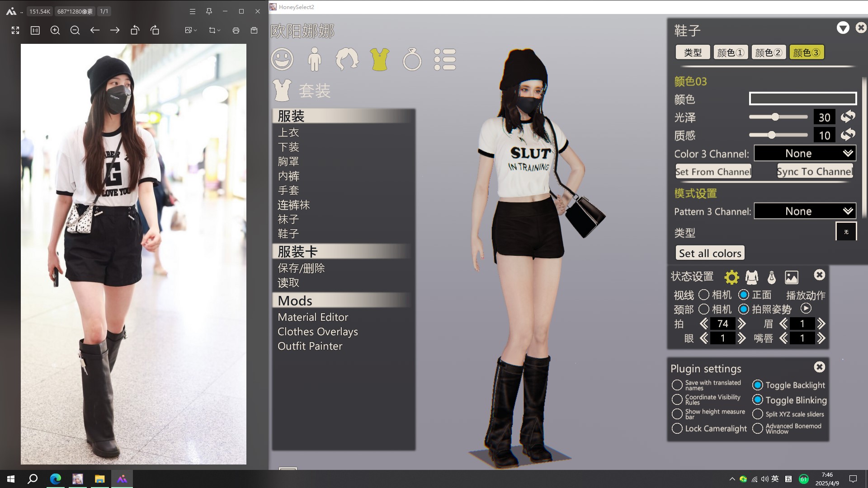
Task: Open the hair category icon
Action: (x=347, y=59)
